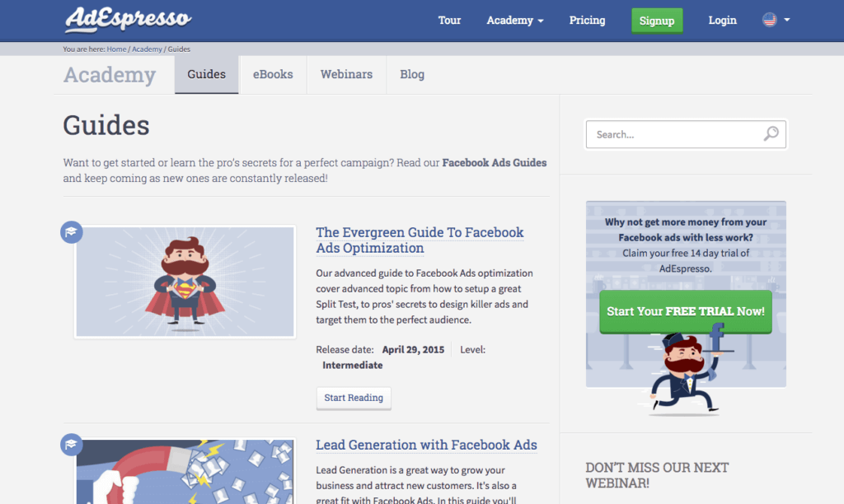The height and width of the screenshot is (504, 844).
Task: Follow the Home breadcrumb link
Action: pos(116,49)
